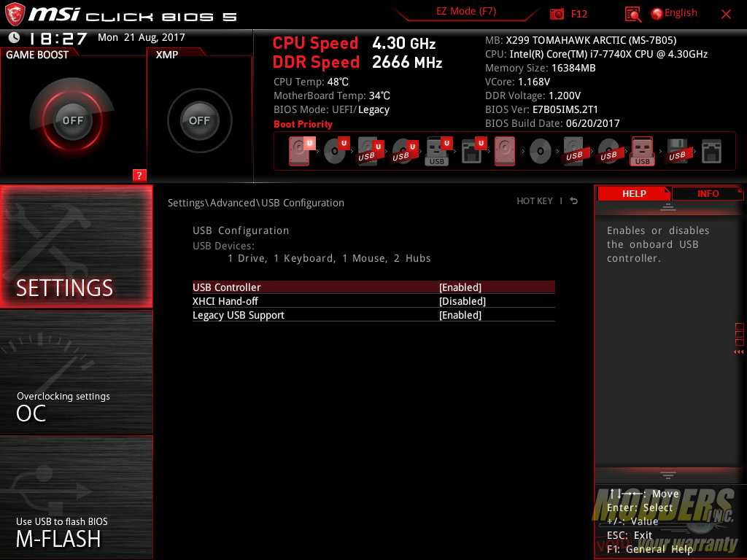
Task: Select the UEFI USB CD/DVD boot icon
Action: pos(404,152)
